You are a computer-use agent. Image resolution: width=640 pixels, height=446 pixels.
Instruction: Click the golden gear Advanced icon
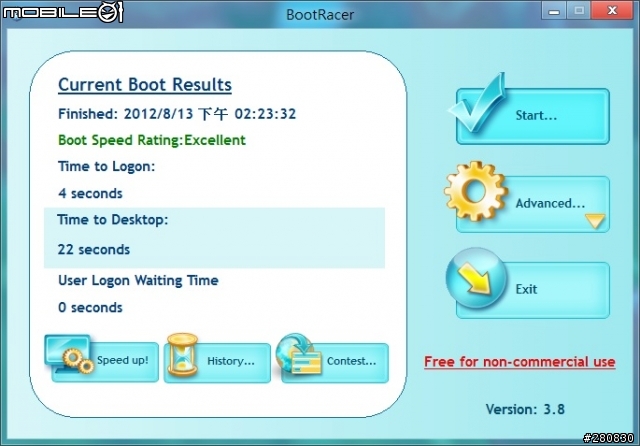tap(476, 191)
